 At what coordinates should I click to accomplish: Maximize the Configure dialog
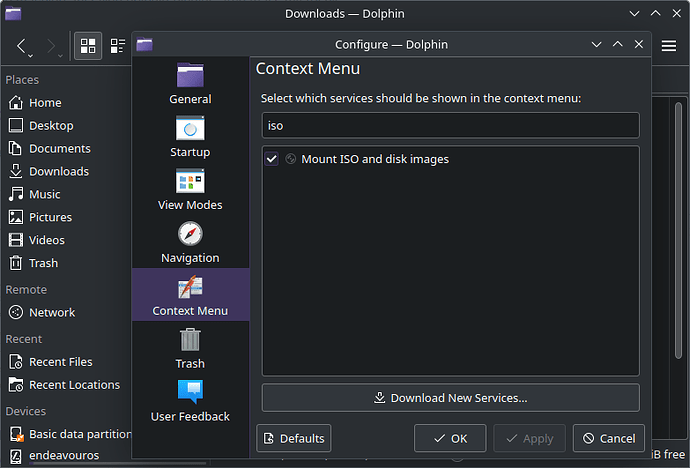click(618, 44)
